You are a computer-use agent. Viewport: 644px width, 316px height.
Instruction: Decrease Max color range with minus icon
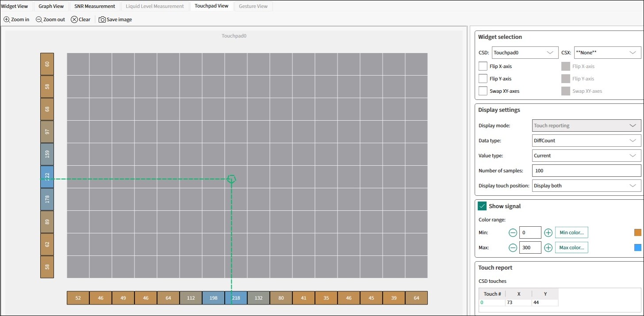click(x=513, y=247)
